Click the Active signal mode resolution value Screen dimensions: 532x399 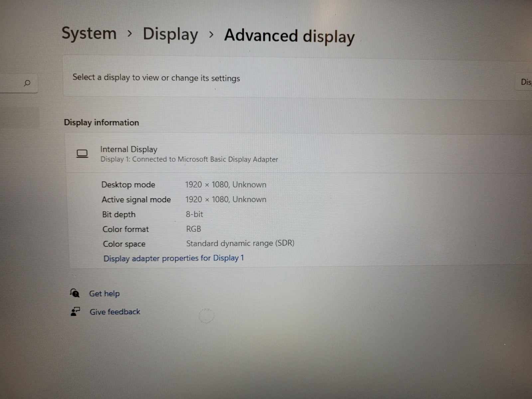point(226,199)
